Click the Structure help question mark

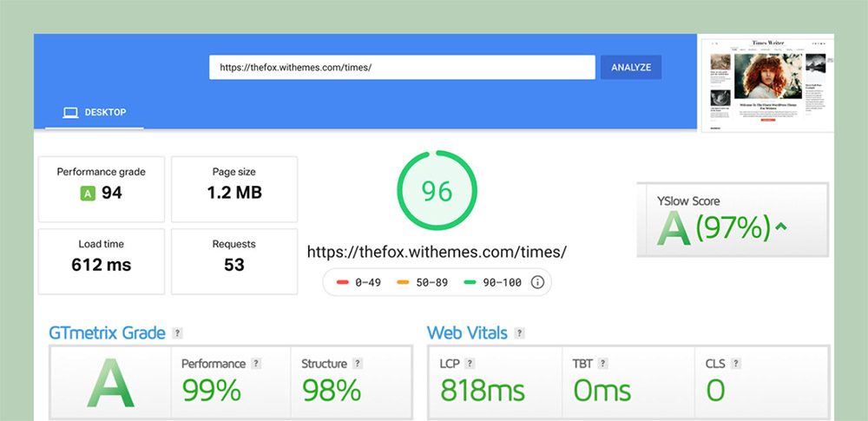[358, 364]
